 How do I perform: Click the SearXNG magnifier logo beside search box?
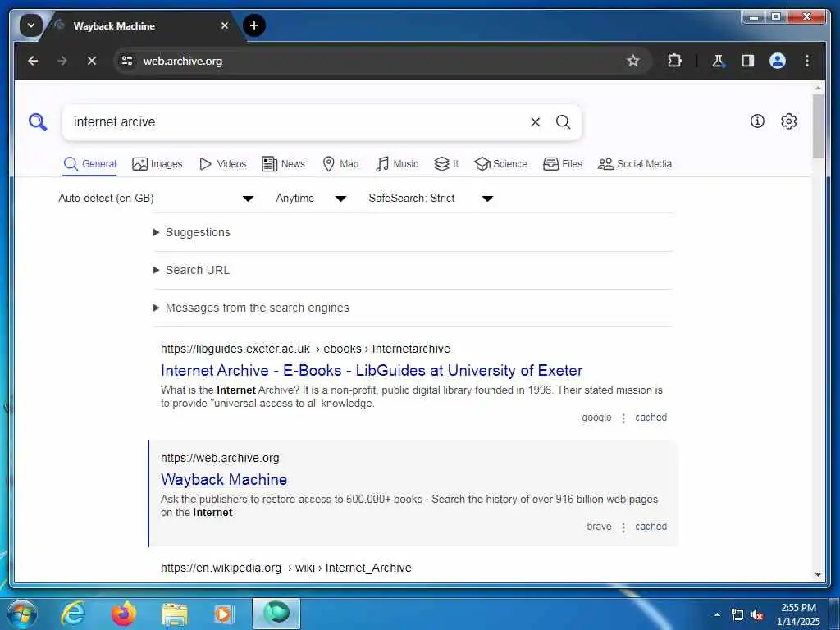point(38,122)
